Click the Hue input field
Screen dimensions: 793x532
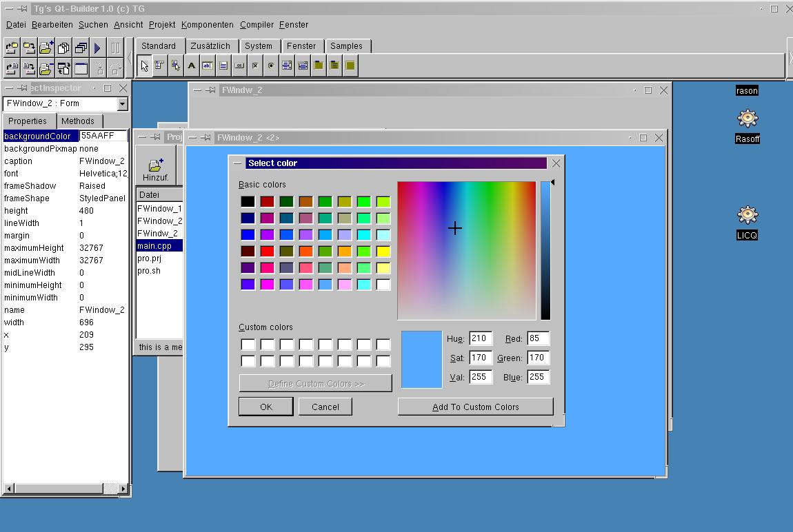click(x=480, y=338)
